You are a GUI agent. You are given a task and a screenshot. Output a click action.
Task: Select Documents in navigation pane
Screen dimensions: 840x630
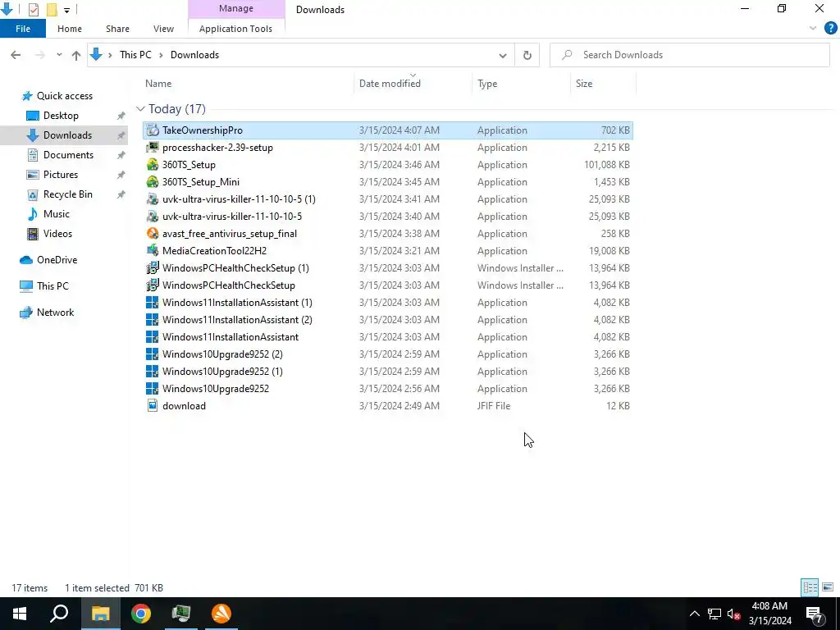(68, 155)
